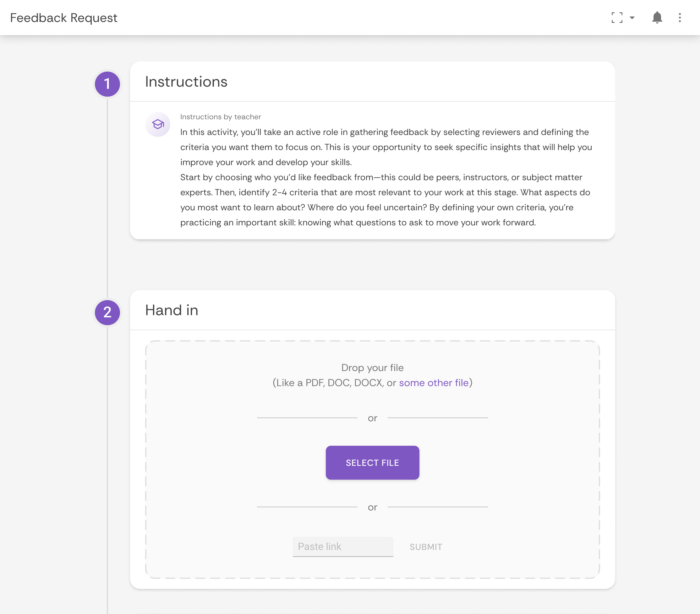Select the Instructions card heading

click(x=186, y=82)
